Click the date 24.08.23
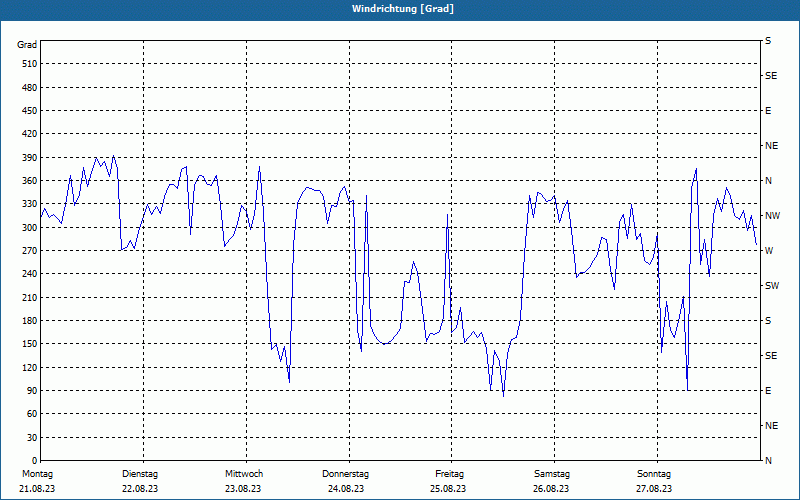 tap(346, 489)
